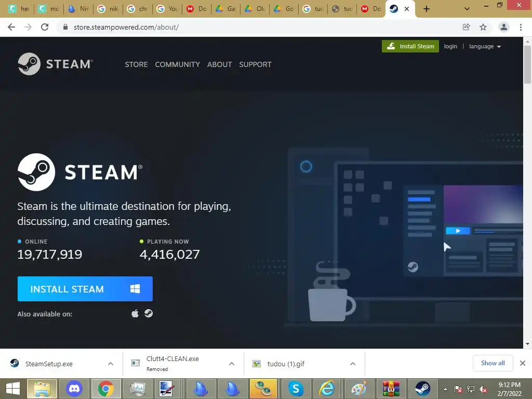
Task: Switch to the 'nik' Google tab
Action: (x=108, y=9)
